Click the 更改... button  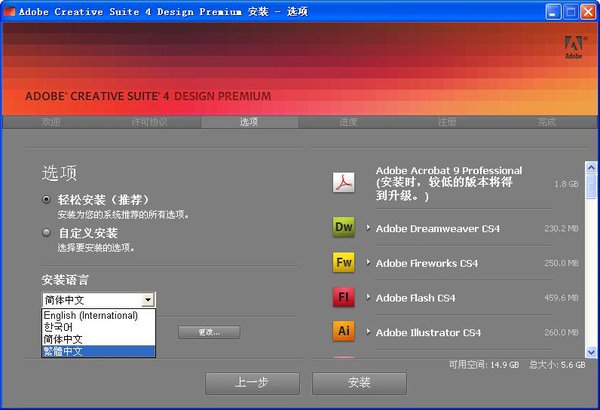point(209,332)
